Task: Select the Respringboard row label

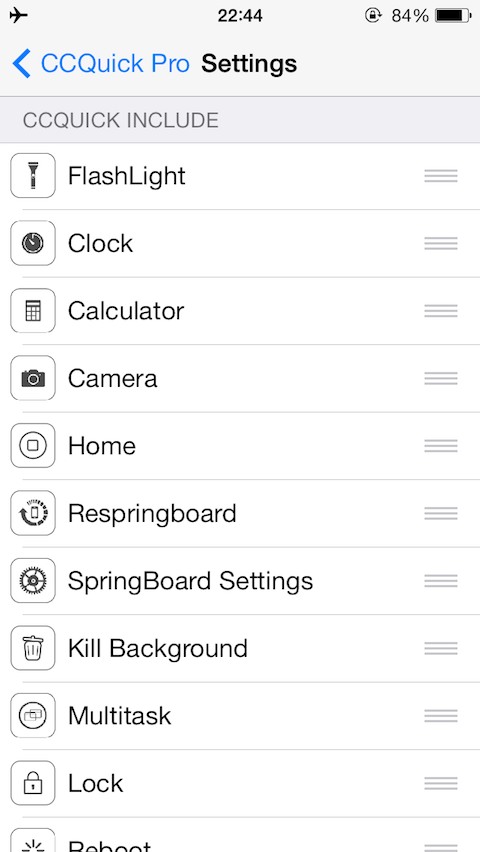Action: click(152, 514)
